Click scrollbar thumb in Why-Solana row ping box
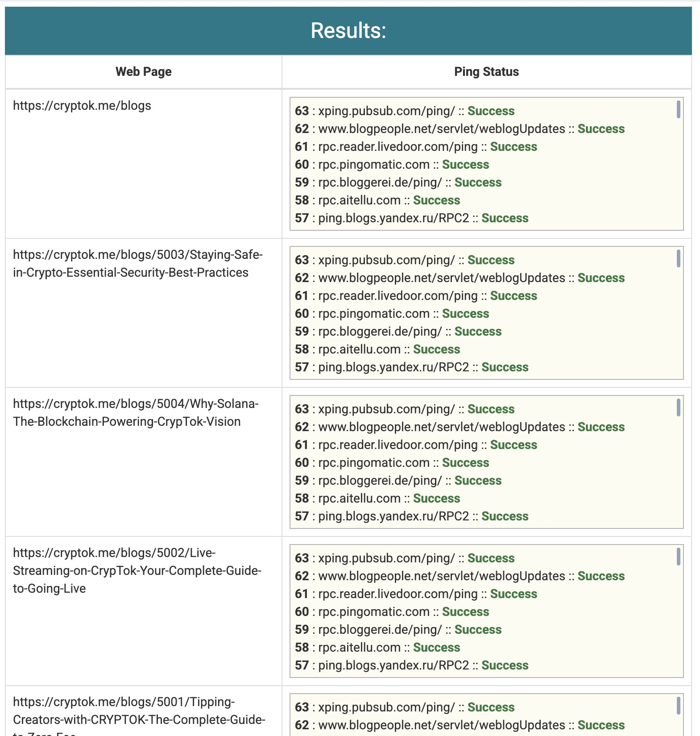700x736 pixels. [678, 408]
